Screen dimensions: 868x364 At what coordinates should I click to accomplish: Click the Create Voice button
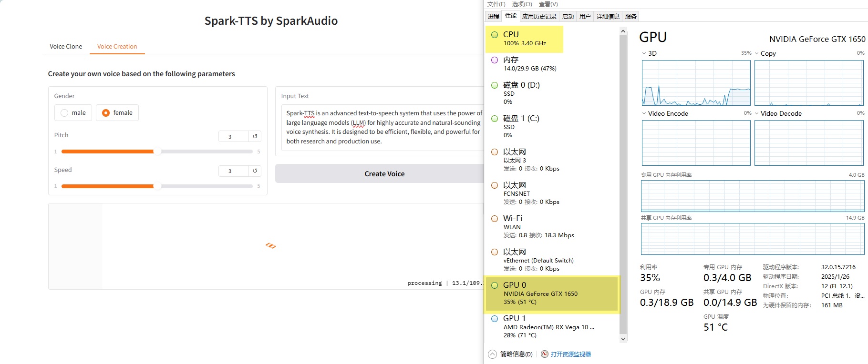pos(380,174)
